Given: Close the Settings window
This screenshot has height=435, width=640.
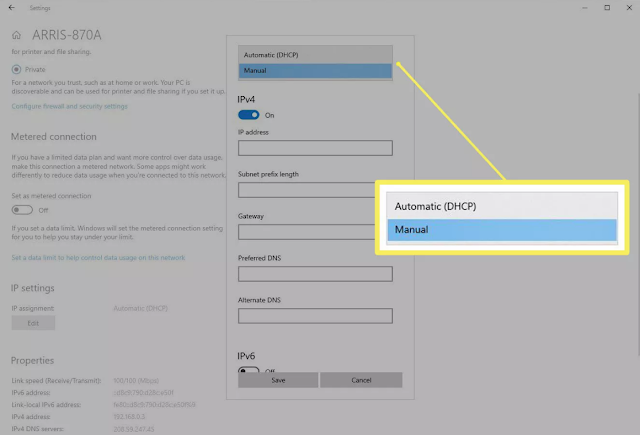Looking at the screenshot, I should pos(629,8).
